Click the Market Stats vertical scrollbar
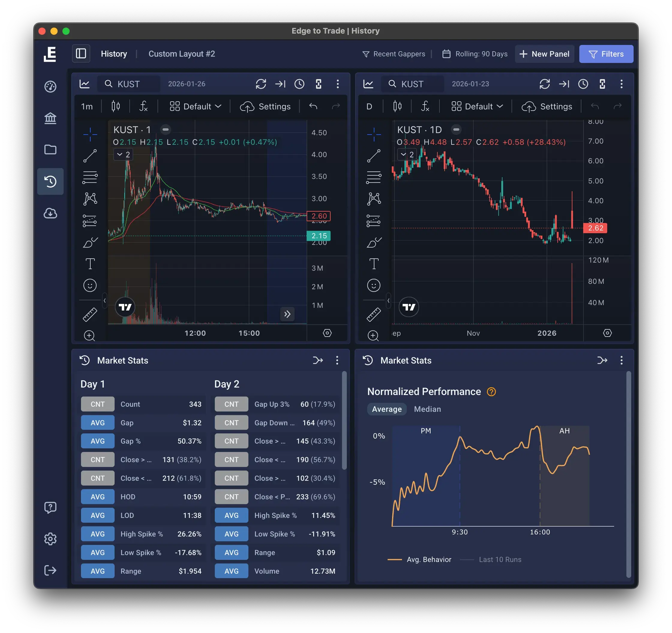This screenshot has width=672, height=633. (x=344, y=421)
